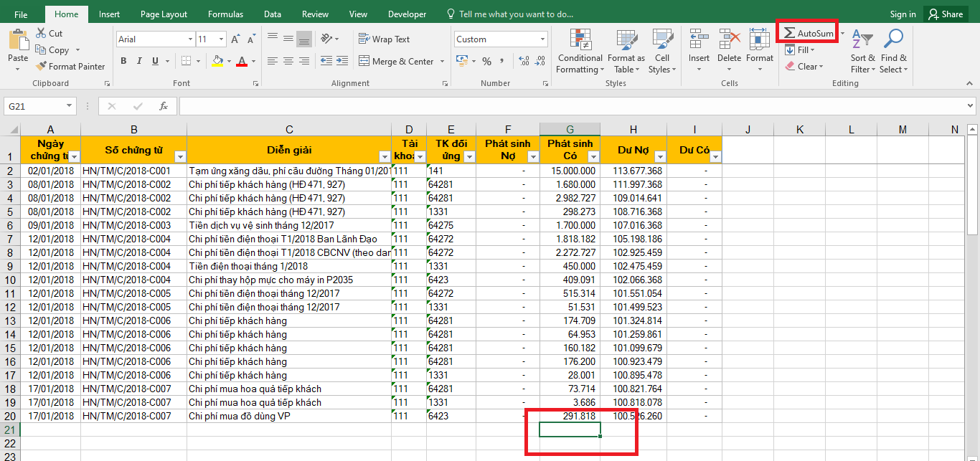Open the font name Arial dropdown
This screenshot has width=980, height=461.
(x=190, y=39)
